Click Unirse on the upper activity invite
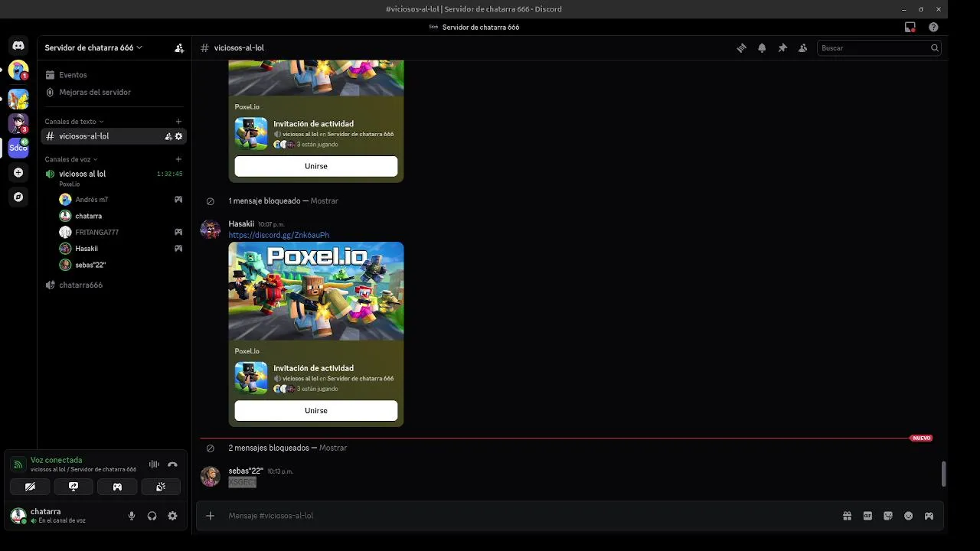The height and width of the screenshot is (551, 980). tap(316, 166)
